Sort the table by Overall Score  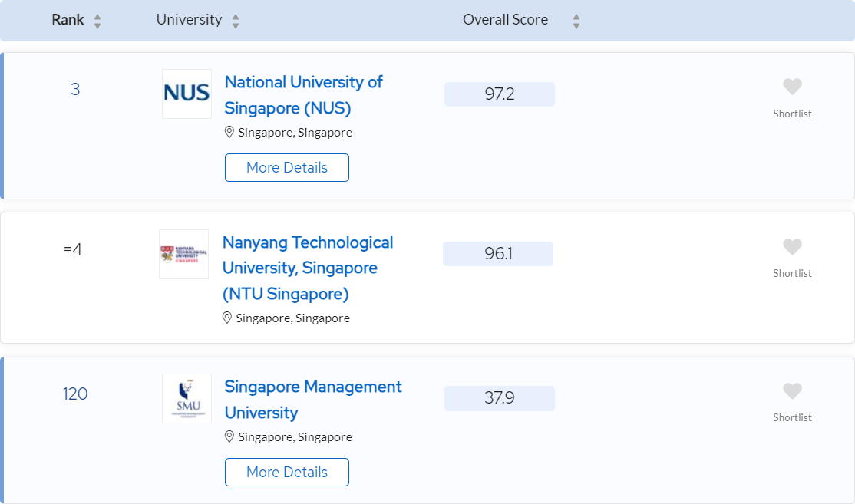(x=576, y=21)
